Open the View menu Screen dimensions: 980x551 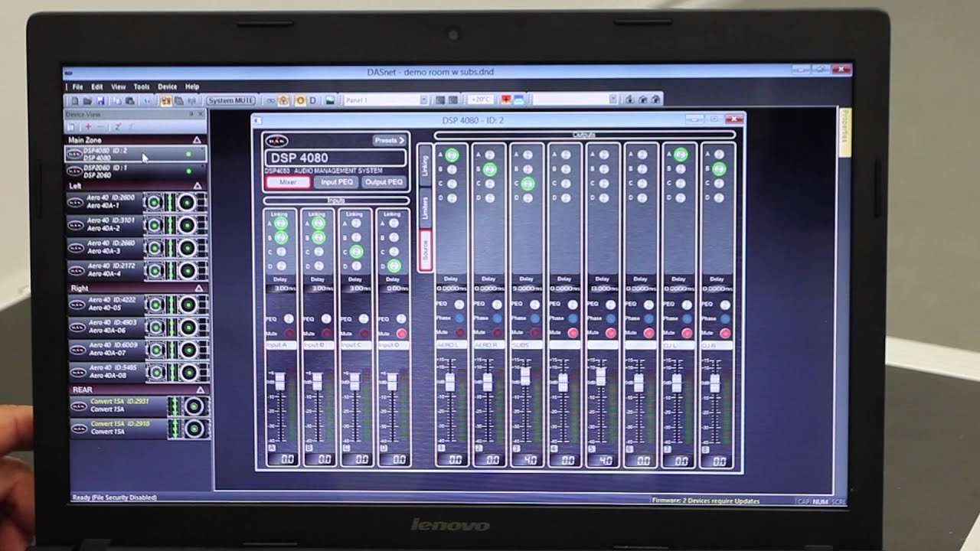(119, 86)
